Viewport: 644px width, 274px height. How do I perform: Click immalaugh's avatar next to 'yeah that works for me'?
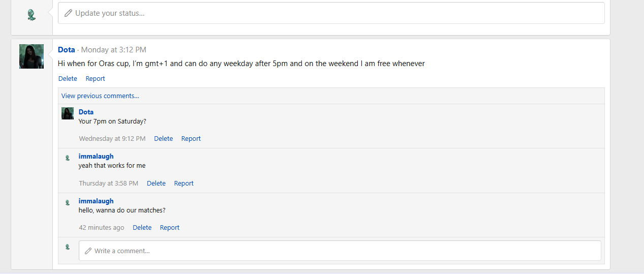point(68,158)
